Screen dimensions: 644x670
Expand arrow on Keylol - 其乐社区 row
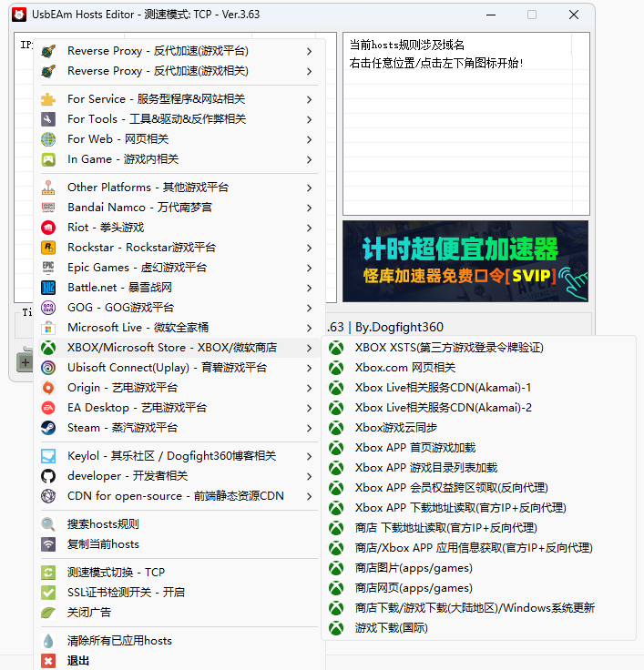[x=309, y=457]
